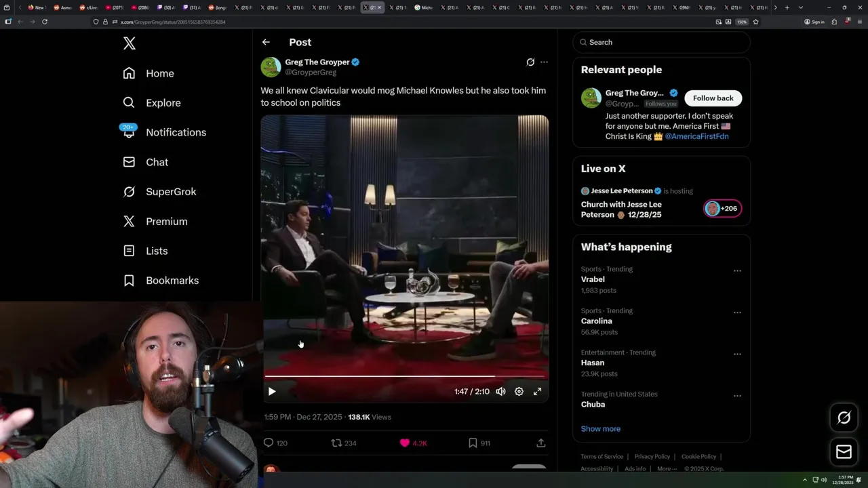Open the Cookie Policy footer link
The height and width of the screenshot is (488, 868).
pos(698,457)
